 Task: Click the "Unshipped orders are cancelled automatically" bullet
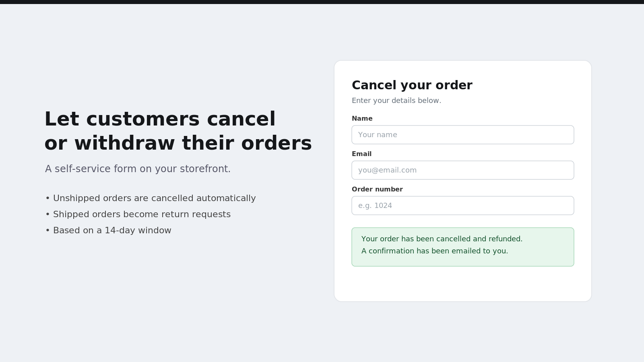(151, 198)
